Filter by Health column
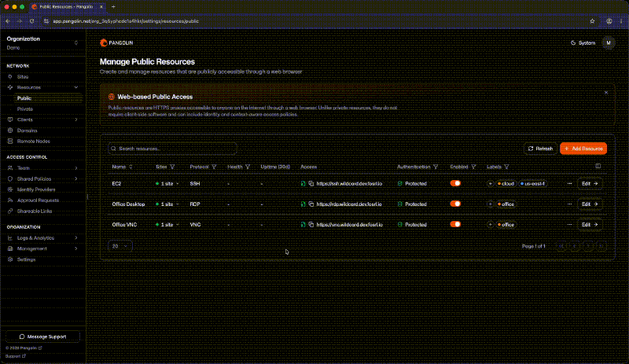Viewport: 629px width, 364px height. coord(248,167)
